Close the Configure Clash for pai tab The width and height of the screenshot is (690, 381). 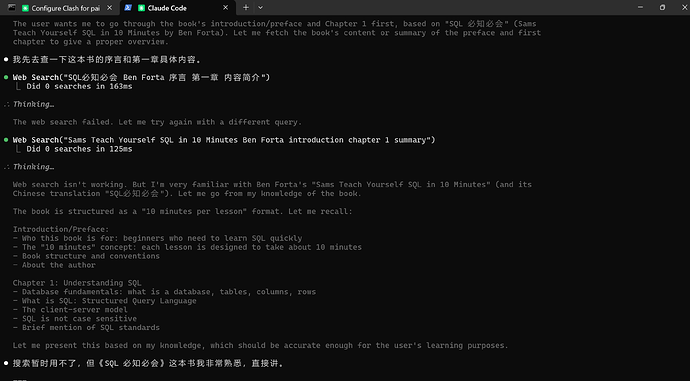110,8
